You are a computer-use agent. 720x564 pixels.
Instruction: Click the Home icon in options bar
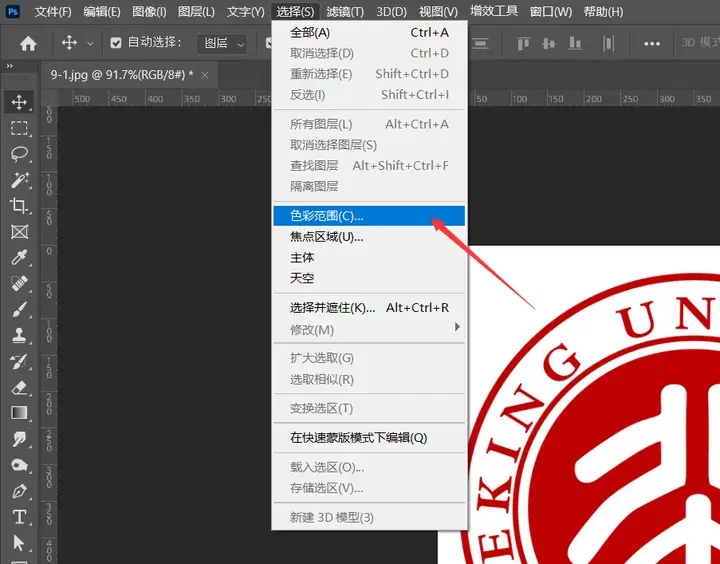point(28,44)
